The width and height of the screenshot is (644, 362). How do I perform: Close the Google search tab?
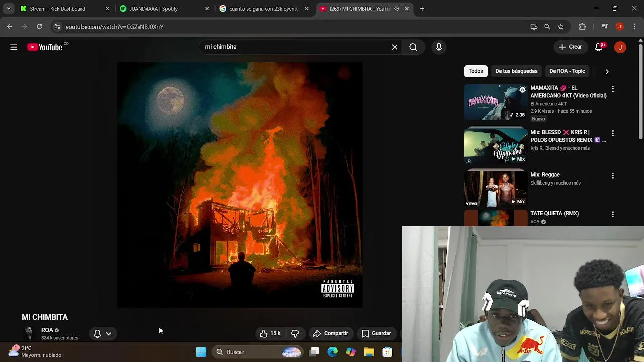click(307, 9)
